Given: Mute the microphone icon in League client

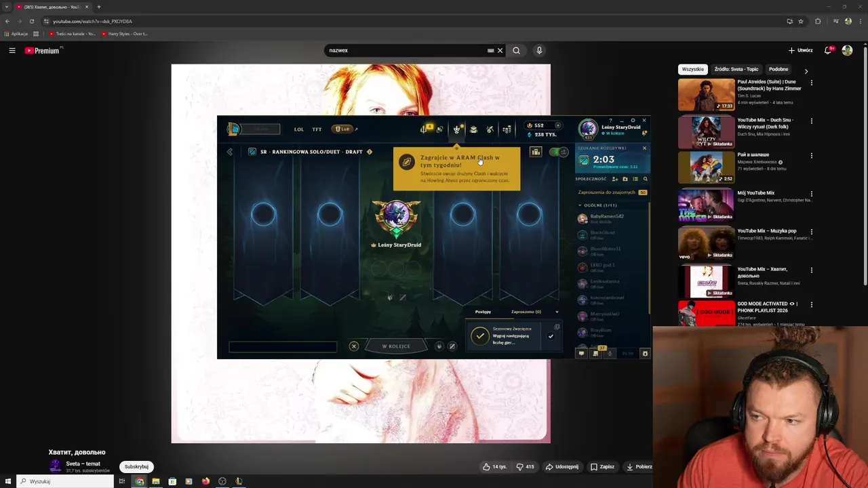Looking at the screenshot, I should tap(610, 353).
